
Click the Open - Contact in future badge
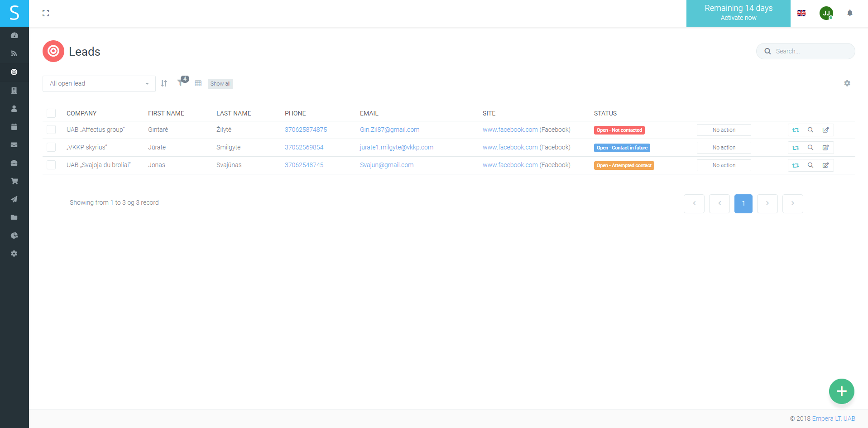pyautogui.click(x=622, y=148)
